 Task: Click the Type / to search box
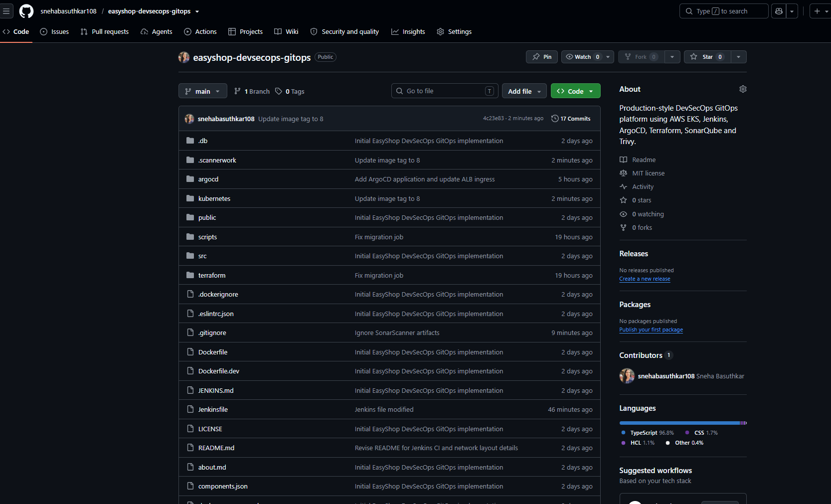tap(724, 11)
